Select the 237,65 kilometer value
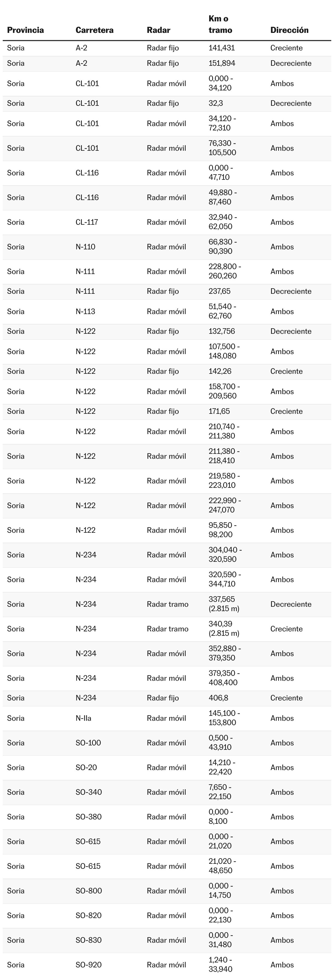 (219, 291)
